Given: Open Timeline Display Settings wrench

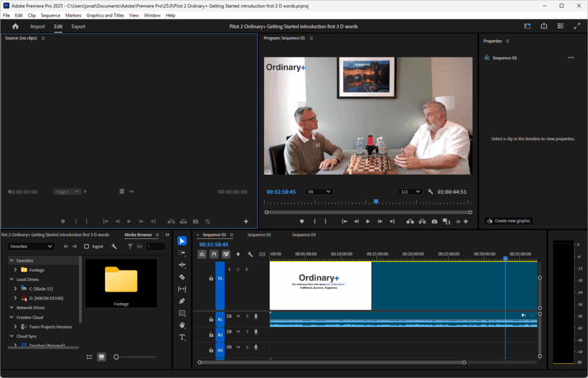Looking at the screenshot, I should click(x=250, y=254).
